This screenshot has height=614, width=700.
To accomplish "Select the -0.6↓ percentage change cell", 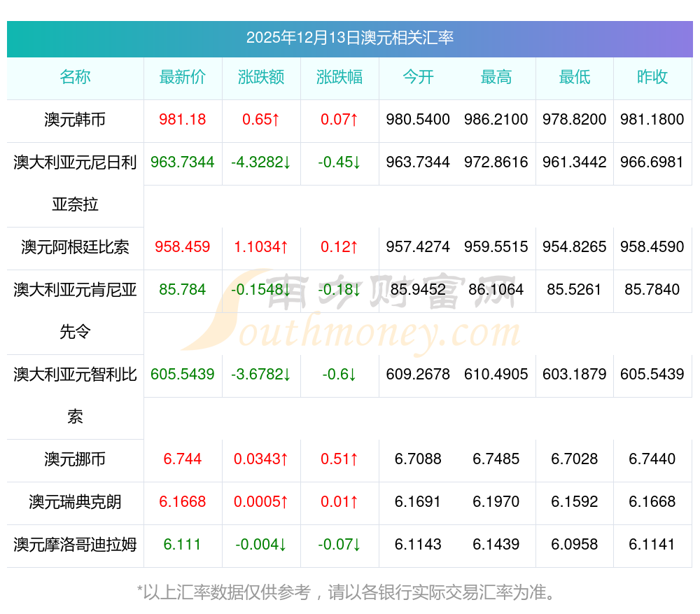I will [x=339, y=375].
